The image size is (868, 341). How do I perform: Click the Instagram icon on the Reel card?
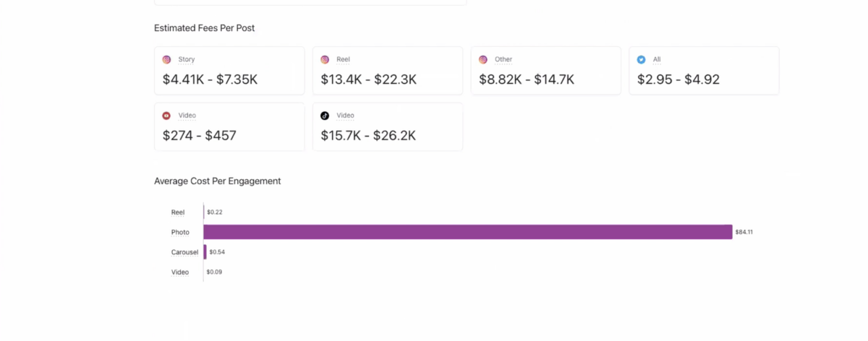click(325, 60)
